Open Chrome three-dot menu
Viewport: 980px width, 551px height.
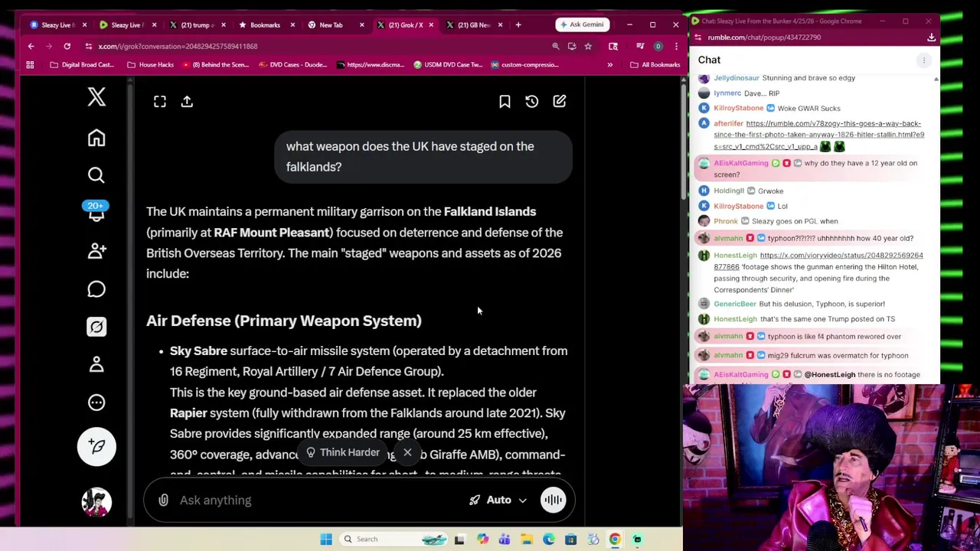tap(676, 47)
